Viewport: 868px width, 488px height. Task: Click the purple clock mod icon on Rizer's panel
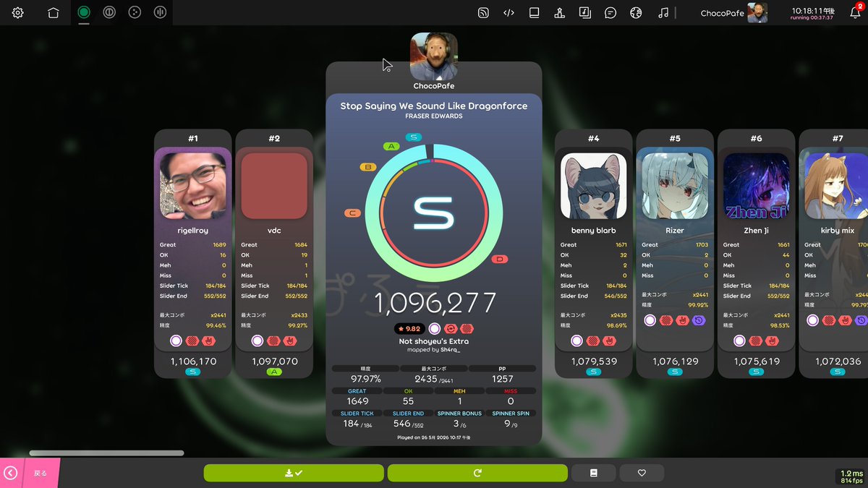[699, 320]
